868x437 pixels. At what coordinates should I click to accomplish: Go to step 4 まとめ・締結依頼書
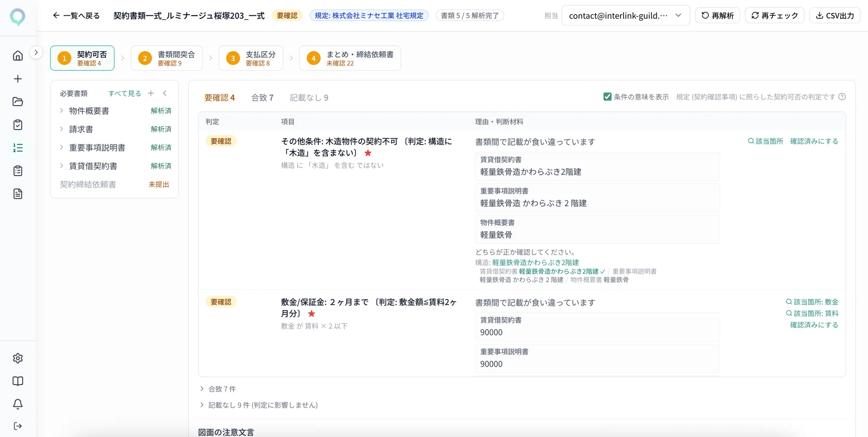(350, 58)
